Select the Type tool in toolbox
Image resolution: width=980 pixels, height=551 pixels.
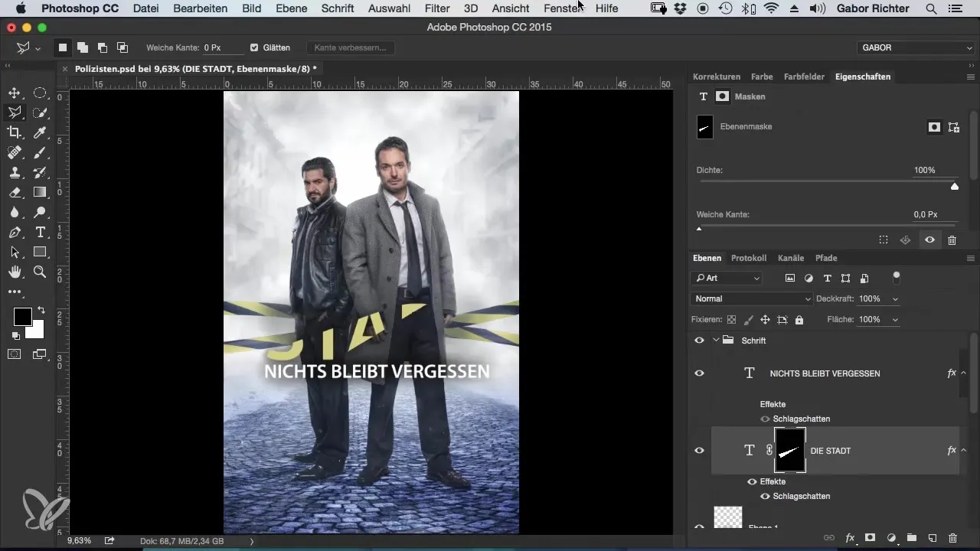click(40, 232)
